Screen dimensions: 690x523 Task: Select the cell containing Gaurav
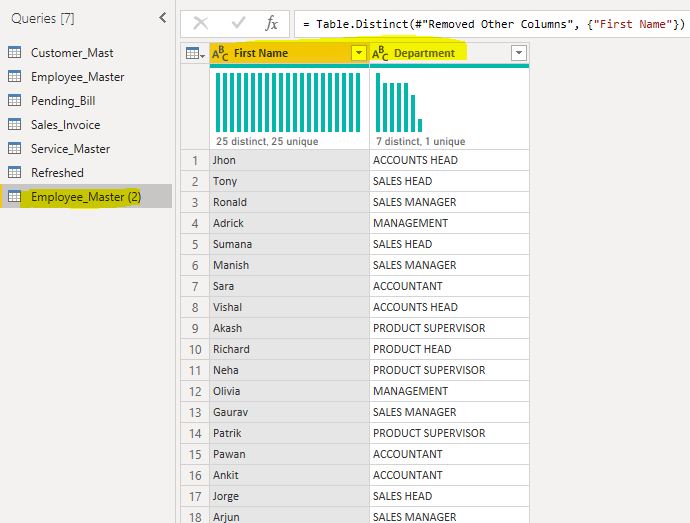(x=290, y=412)
